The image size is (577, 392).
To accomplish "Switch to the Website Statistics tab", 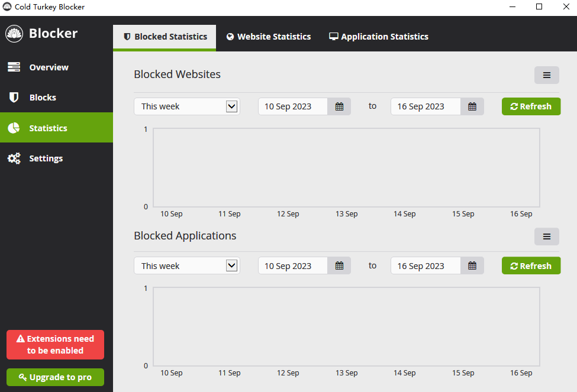I will tap(268, 37).
